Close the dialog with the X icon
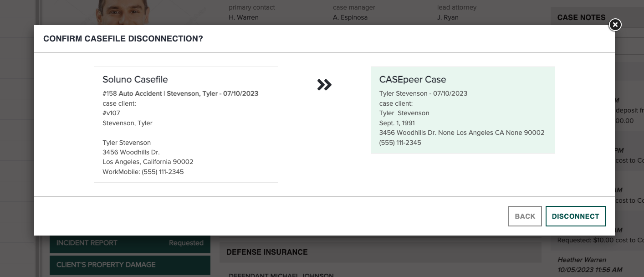 (x=615, y=25)
